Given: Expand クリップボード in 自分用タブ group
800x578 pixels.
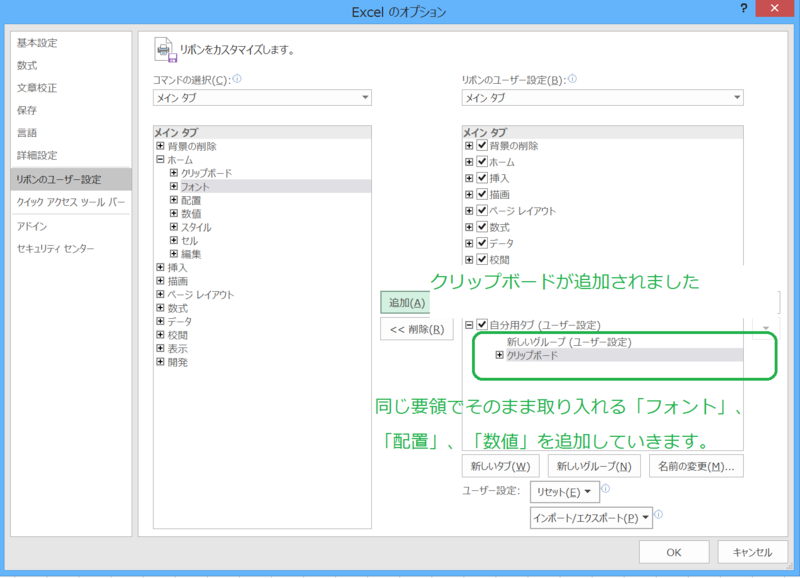Looking at the screenshot, I should 499,355.
